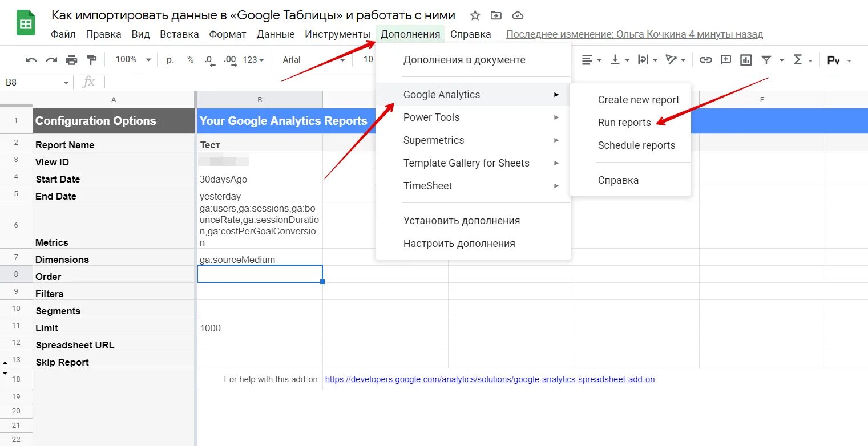This screenshot has width=868, height=446.
Task: Print the spreadsheet
Action: (x=71, y=60)
